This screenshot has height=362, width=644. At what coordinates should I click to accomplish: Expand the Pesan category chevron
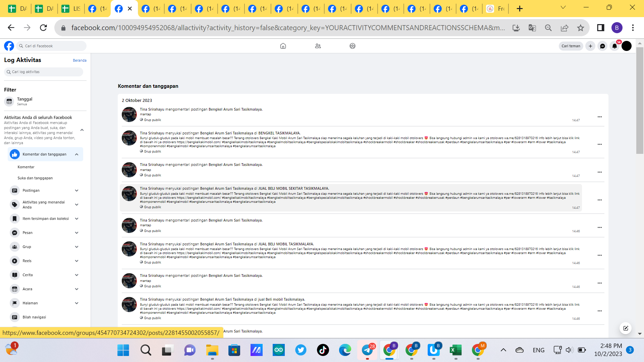click(x=77, y=233)
